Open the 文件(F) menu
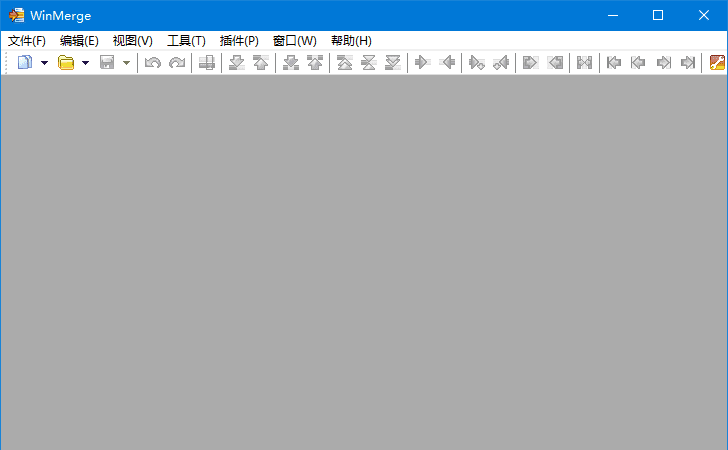The image size is (728, 450). (26, 41)
